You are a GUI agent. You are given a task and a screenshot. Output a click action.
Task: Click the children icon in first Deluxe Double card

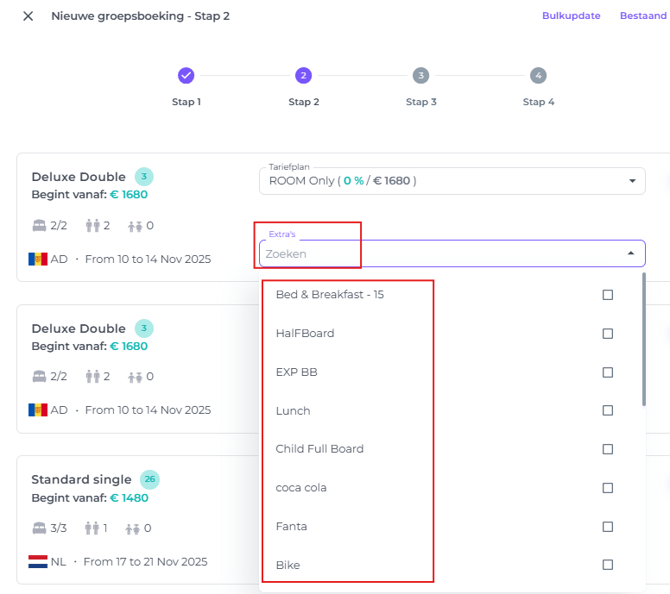point(135,226)
